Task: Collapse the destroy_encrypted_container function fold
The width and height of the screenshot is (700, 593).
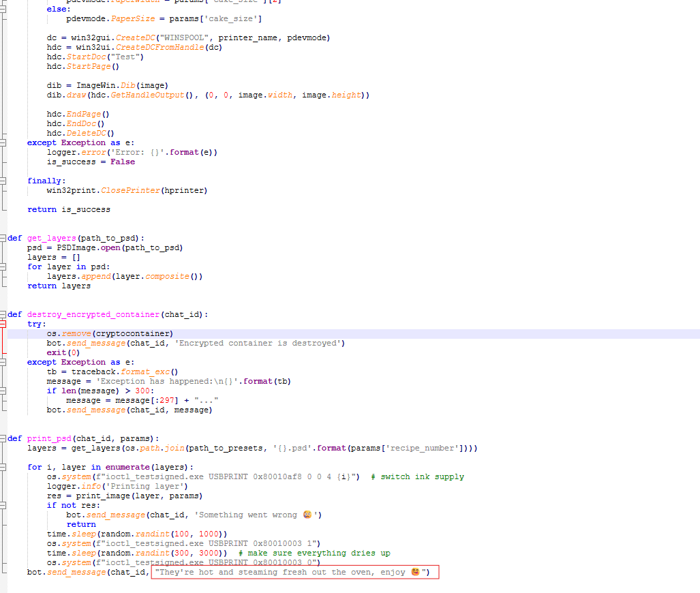Action: click(3, 315)
